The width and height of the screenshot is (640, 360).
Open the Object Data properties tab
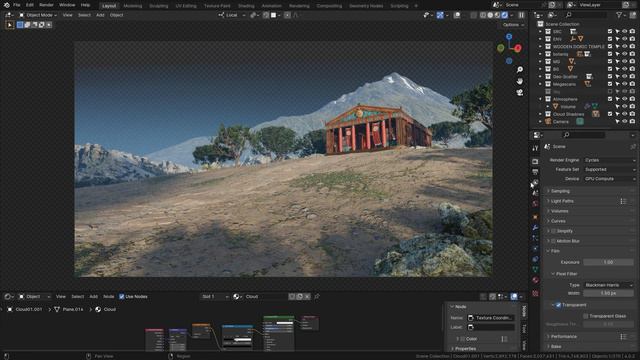tap(535, 269)
